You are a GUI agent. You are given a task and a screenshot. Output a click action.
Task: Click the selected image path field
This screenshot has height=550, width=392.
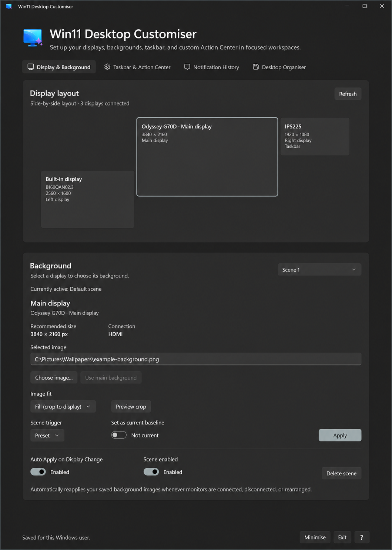(x=196, y=359)
